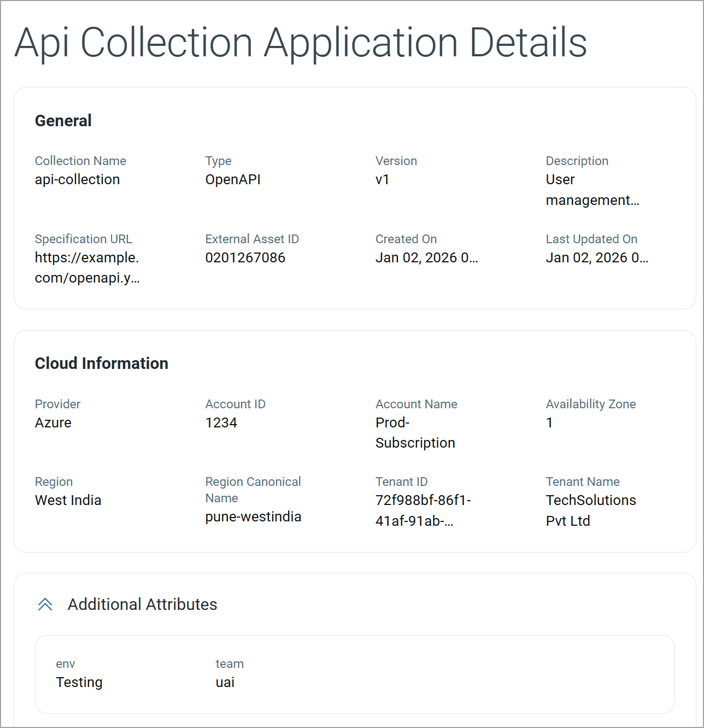Select the 'Specification URL' field label
Screen dimensions: 704x728
tap(84, 239)
